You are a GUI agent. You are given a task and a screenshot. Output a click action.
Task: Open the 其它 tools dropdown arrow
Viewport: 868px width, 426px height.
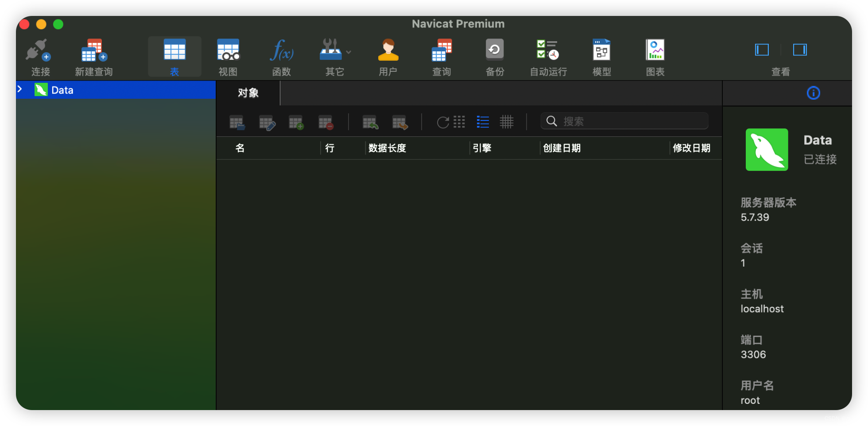[348, 52]
